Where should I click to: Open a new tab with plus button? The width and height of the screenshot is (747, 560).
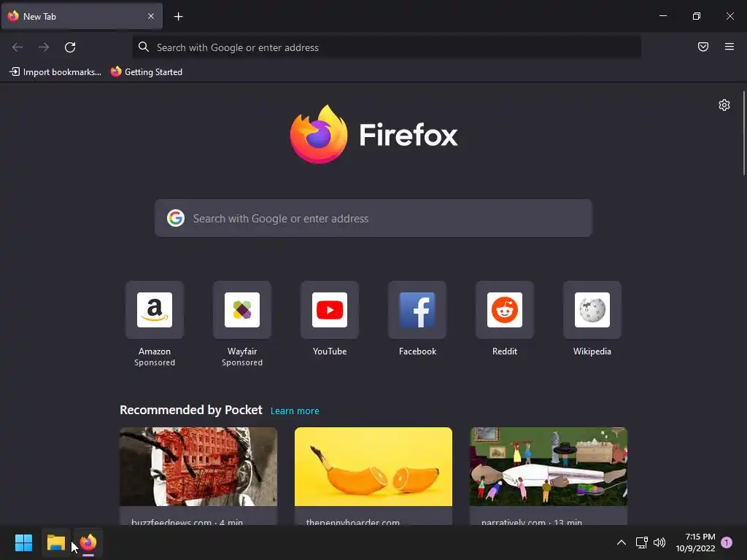178,17
